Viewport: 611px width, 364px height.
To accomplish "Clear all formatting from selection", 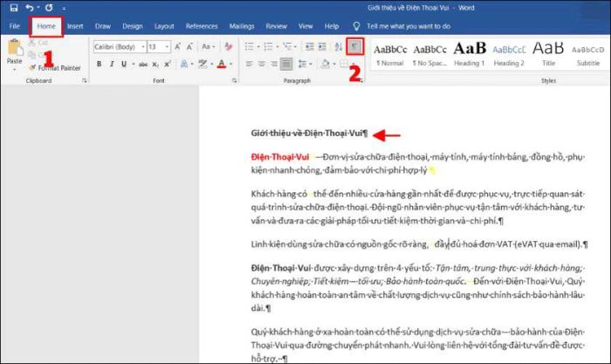I will pos(229,47).
